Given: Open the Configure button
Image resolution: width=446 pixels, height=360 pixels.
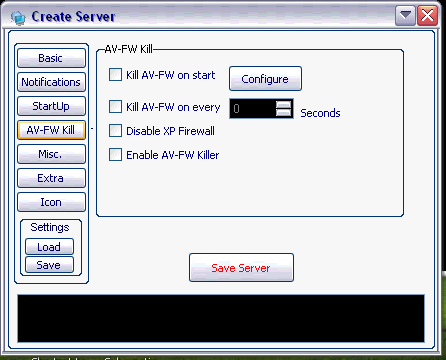Looking at the screenshot, I should 265,79.
